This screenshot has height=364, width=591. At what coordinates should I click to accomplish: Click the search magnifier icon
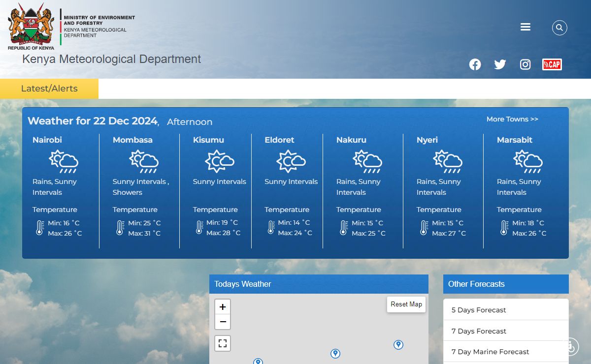coord(559,28)
